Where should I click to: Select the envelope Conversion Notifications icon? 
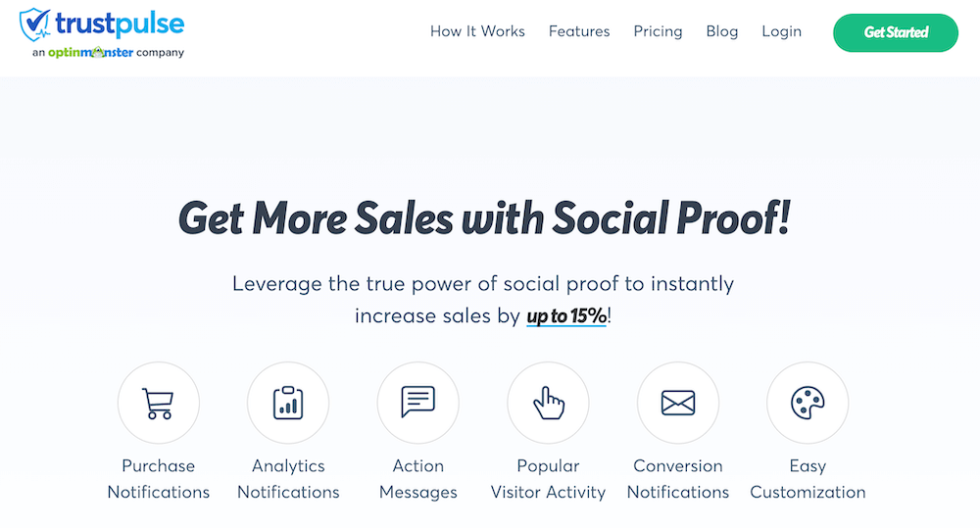pos(678,403)
